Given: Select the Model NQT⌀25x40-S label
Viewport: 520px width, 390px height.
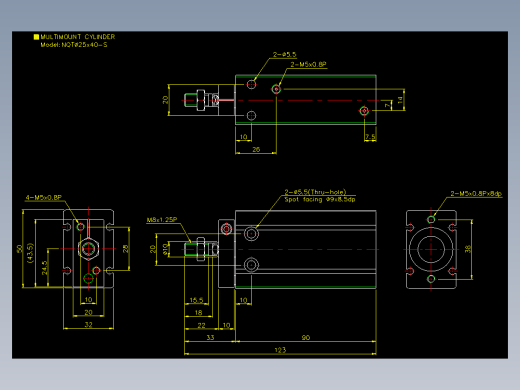Looking at the screenshot, I should [x=74, y=45].
